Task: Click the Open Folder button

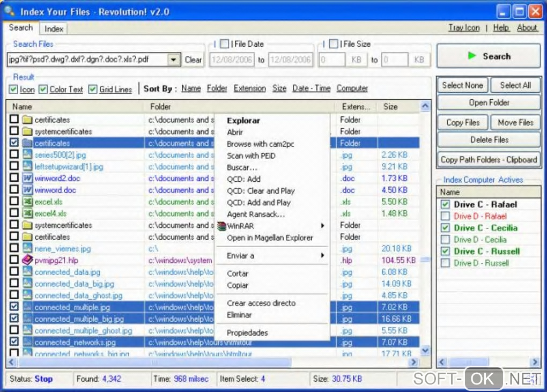Action: click(x=489, y=102)
